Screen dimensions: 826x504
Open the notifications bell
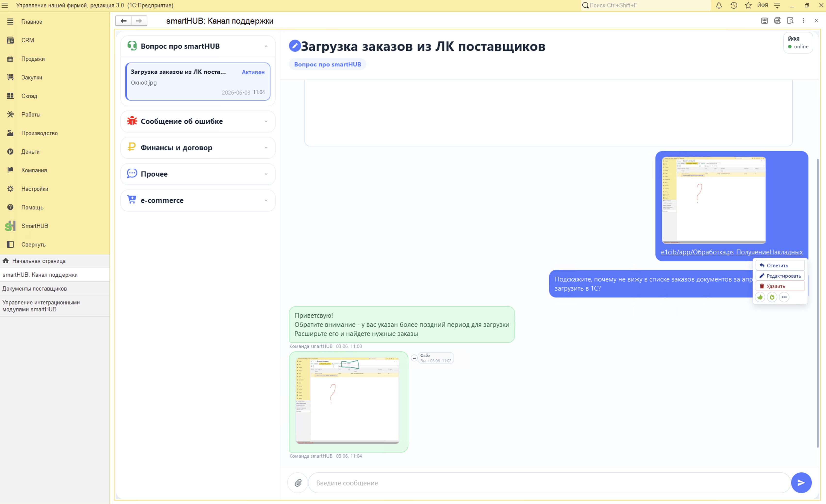tap(719, 5)
